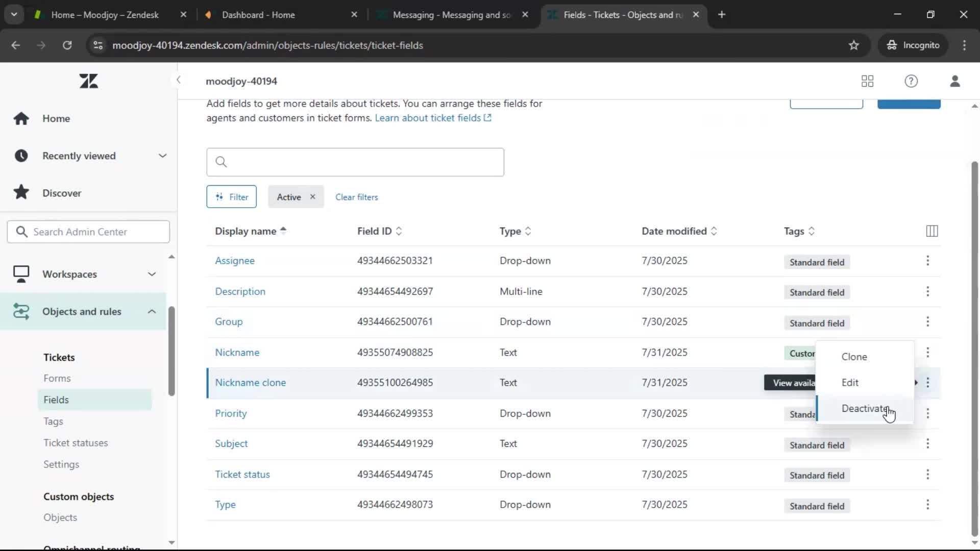Go to Objects under Custom objects

click(60, 517)
